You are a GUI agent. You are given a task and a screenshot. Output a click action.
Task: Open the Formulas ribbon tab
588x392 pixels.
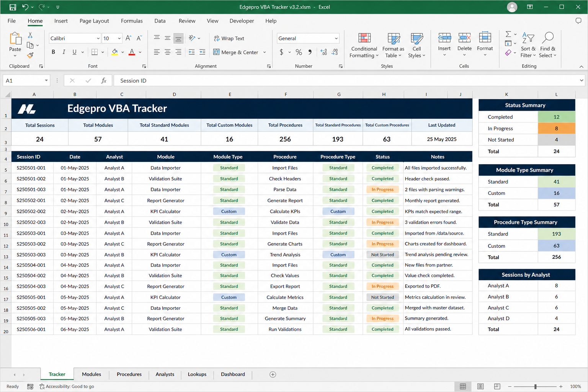tap(132, 21)
